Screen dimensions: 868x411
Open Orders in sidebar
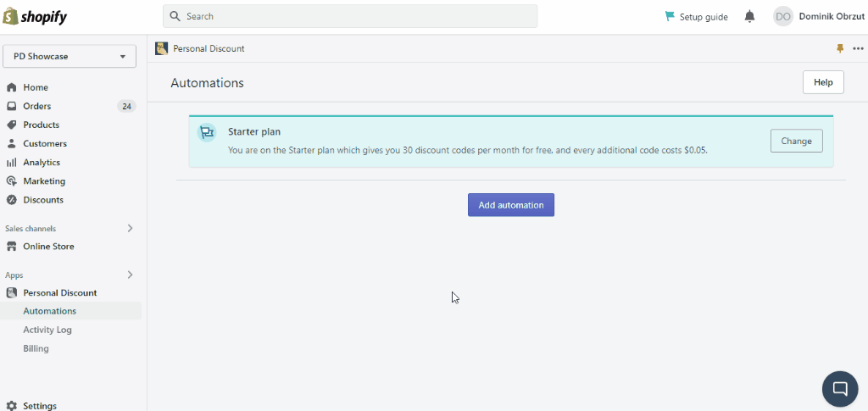coord(37,106)
